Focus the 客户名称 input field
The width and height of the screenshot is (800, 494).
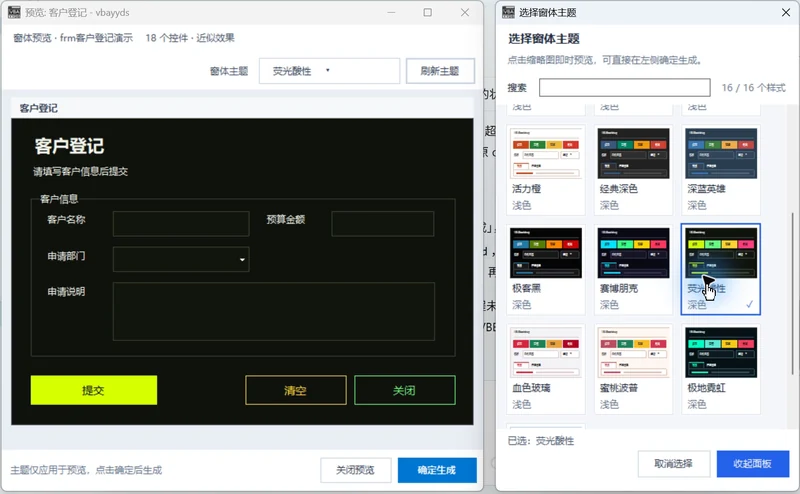181,224
